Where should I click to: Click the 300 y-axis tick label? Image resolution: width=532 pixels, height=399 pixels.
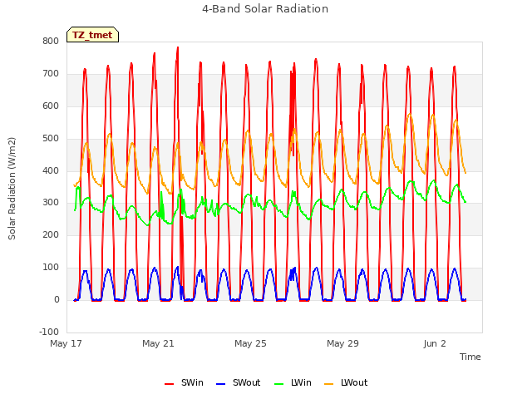(x=51, y=203)
